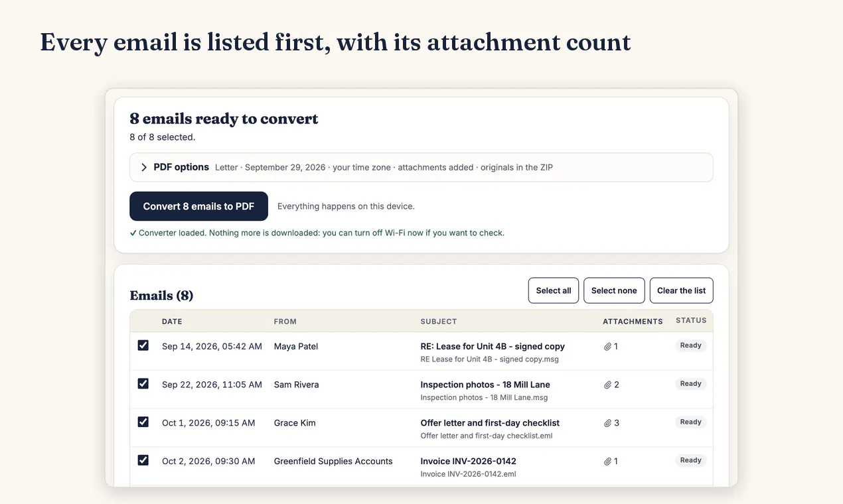Untick the Greenfield Supplies Accounts email checkbox

[143, 460]
